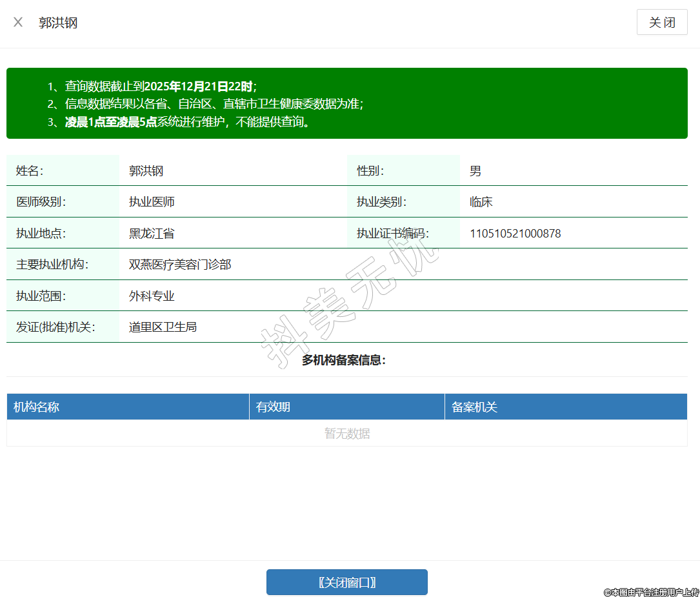
Task: Click the 执业医师 physician level value
Action: coord(152,202)
